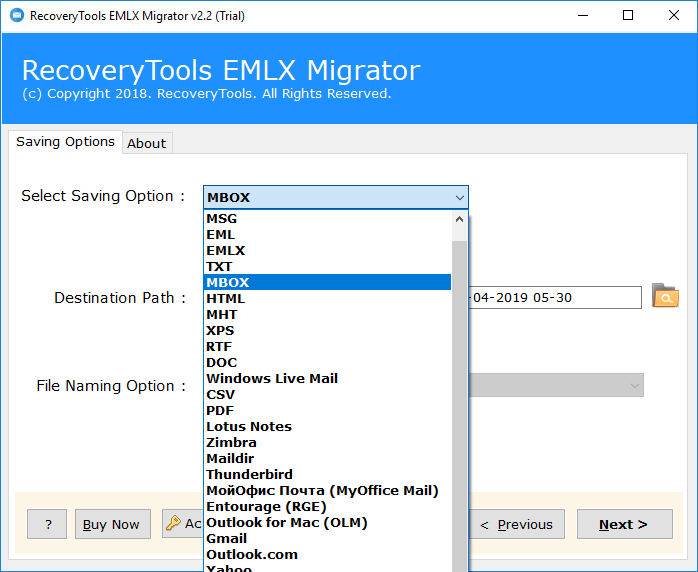Open the About tab

pyautogui.click(x=147, y=143)
